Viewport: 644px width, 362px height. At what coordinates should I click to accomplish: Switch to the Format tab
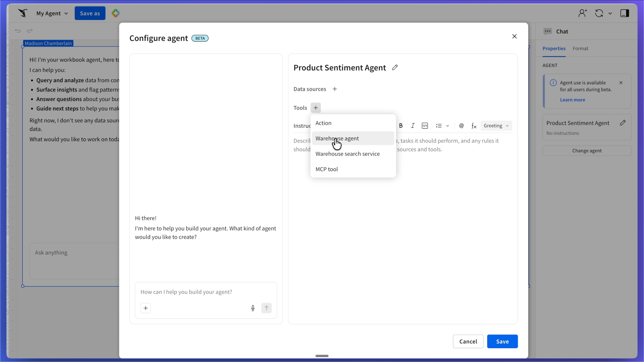click(x=580, y=48)
